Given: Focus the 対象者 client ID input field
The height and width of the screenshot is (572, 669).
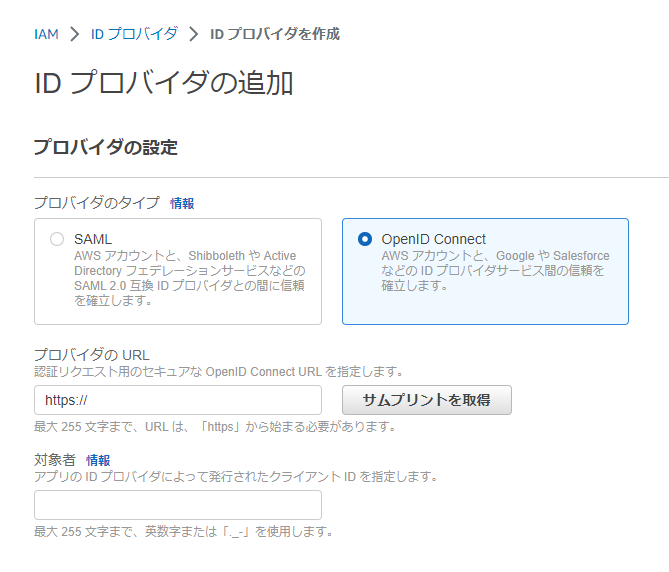Looking at the screenshot, I should (x=178, y=505).
